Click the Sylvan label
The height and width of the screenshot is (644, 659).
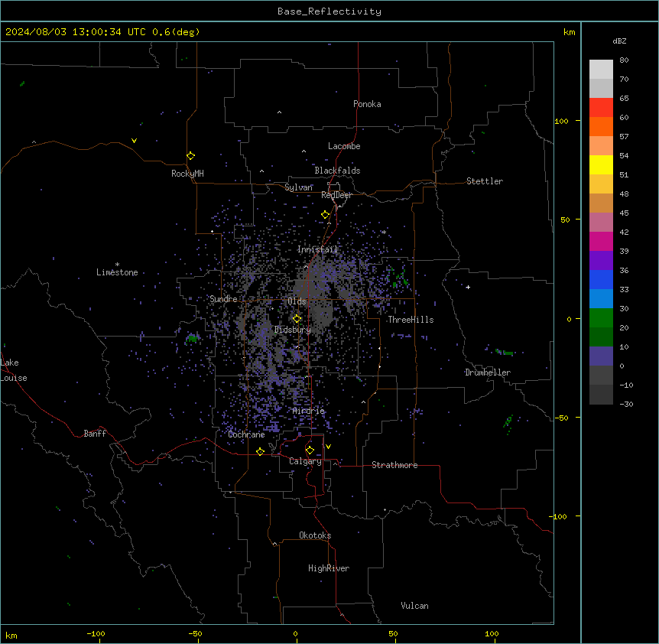pos(298,187)
